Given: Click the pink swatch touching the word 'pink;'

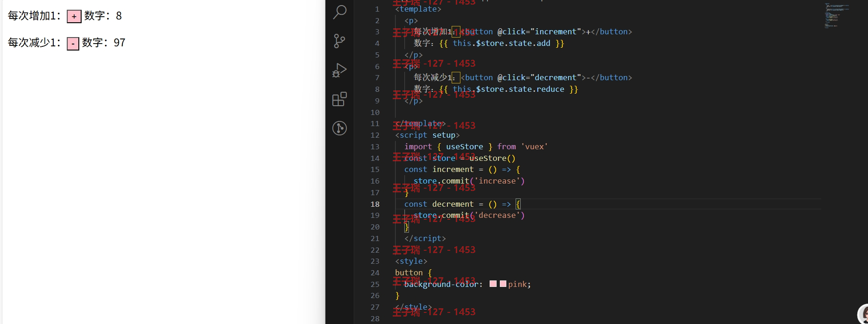Looking at the screenshot, I should pyautogui.click(x=503, y=284).
